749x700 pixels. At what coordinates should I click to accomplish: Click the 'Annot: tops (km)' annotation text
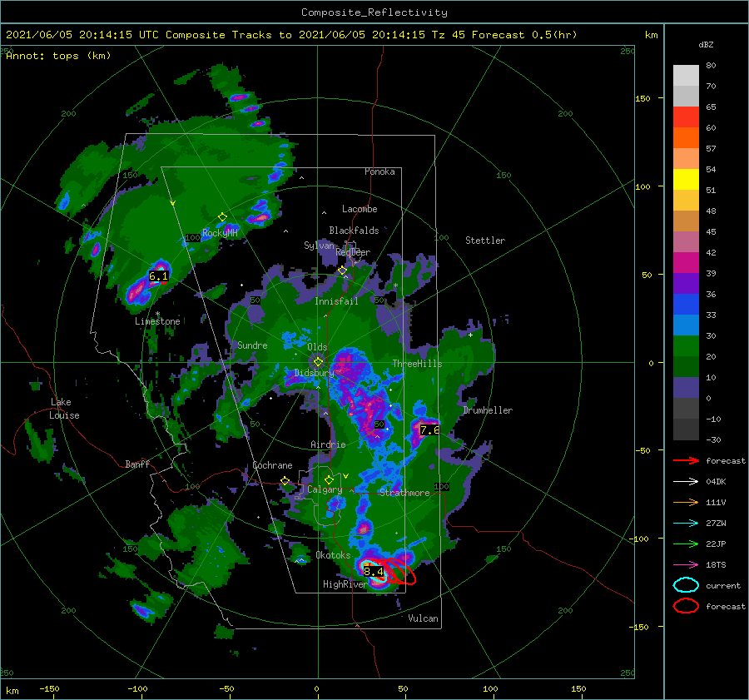coord(58,56)
